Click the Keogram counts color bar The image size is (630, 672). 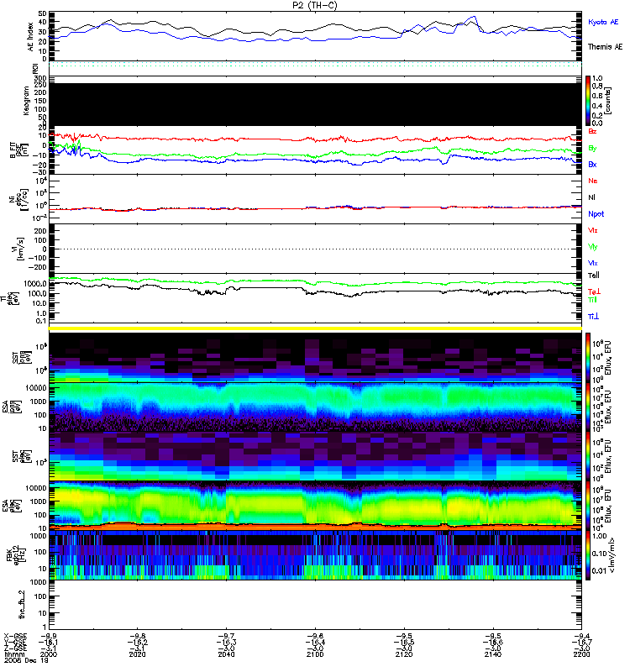(x=587, y=101)
